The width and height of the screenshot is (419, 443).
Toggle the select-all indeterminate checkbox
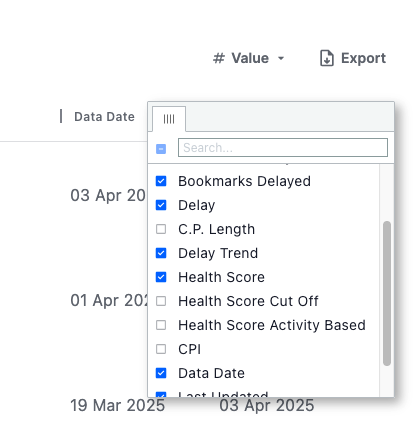coord(161,149)
